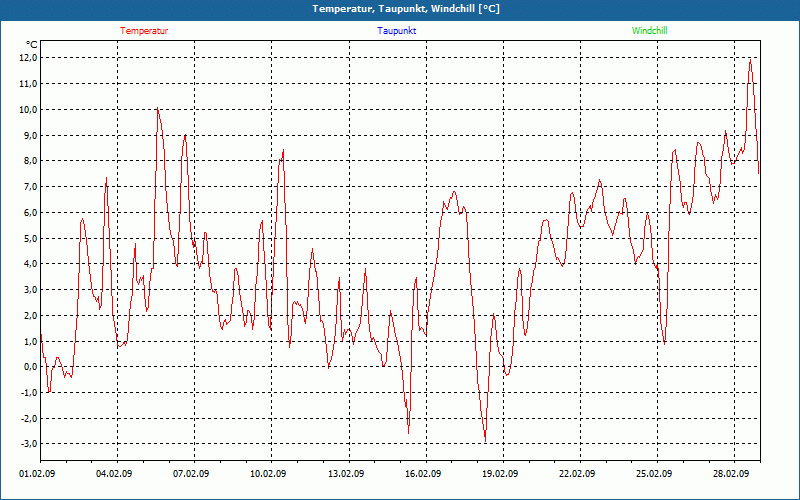Click the 13.02.09 date label

click(x=346, y=474)
